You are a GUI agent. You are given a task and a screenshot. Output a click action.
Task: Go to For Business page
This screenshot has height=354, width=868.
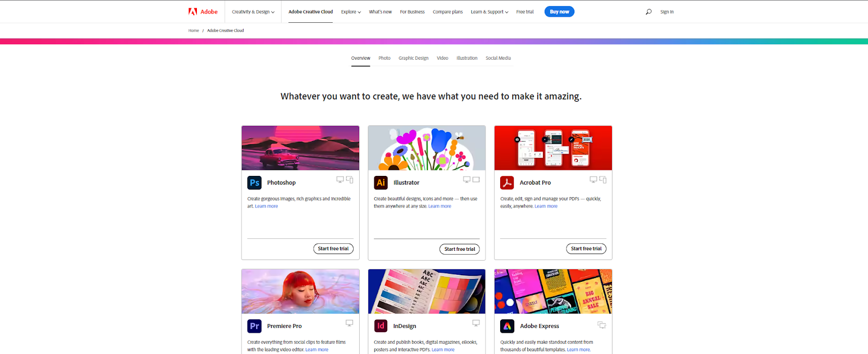tap(412, 11)
